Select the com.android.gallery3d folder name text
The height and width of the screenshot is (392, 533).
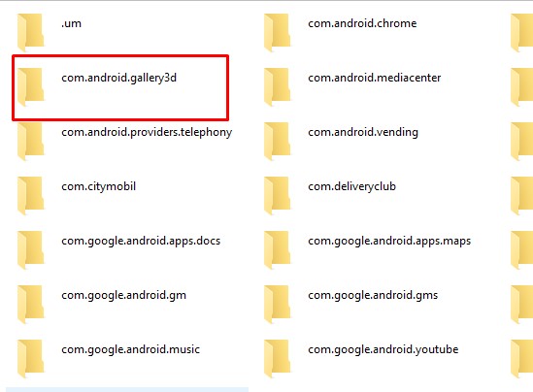pos(119,78)
